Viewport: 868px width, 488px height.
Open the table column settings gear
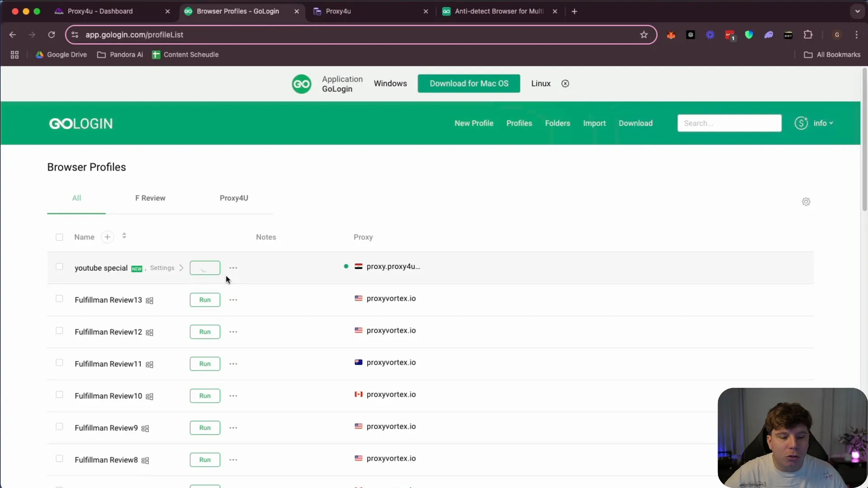pyautogui.click(x=806, y=202)
